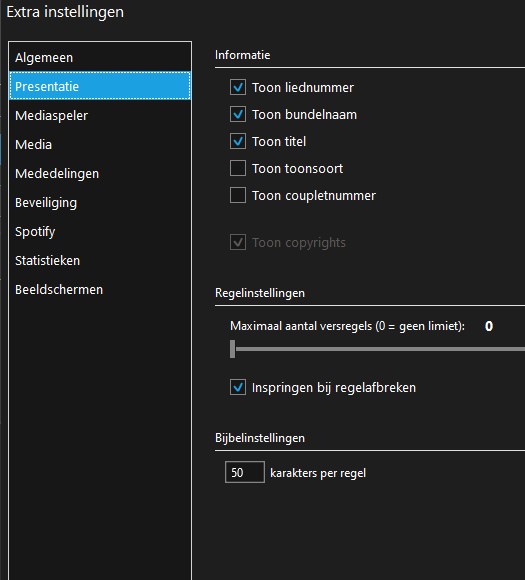Toggle the Toon titel checkbox
The image size is (525, 580).
tap(238, 141)
